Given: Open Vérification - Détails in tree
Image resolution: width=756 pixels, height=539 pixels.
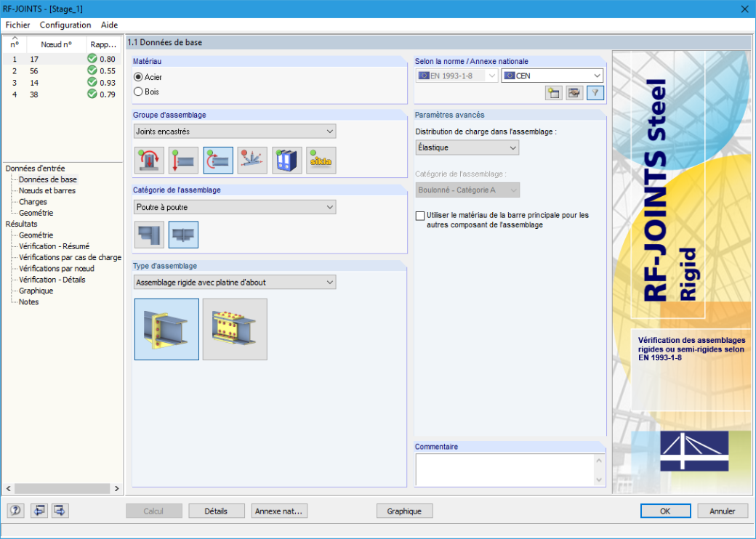Looking at the screenshot, I should [52, 280].
